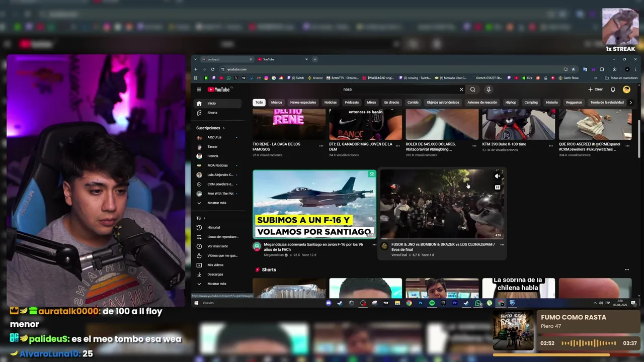Screen dimensions: 644x362
Task: Toggle captions on the FUSOK preview
Action: tap(498, 188)
